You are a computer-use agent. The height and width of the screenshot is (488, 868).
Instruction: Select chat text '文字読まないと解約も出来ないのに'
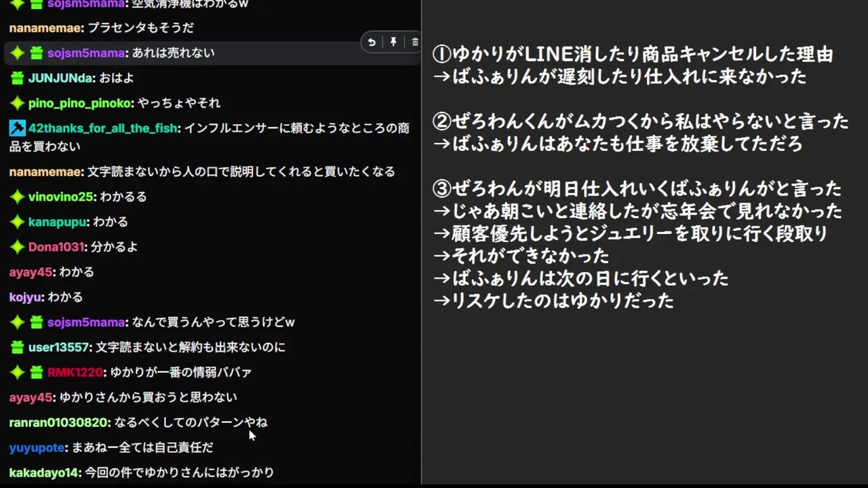coord(191,347)
